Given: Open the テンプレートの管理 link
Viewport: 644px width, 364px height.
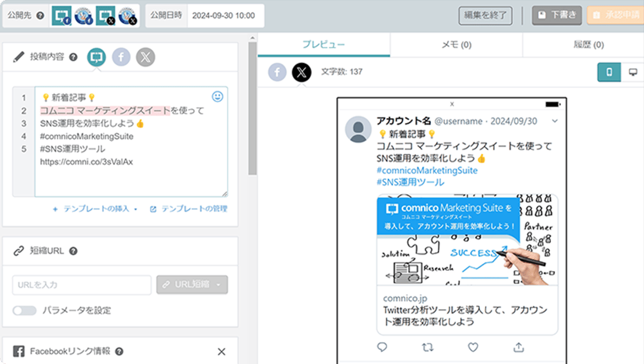Looking at the screenshot, I should coord(188,209).
